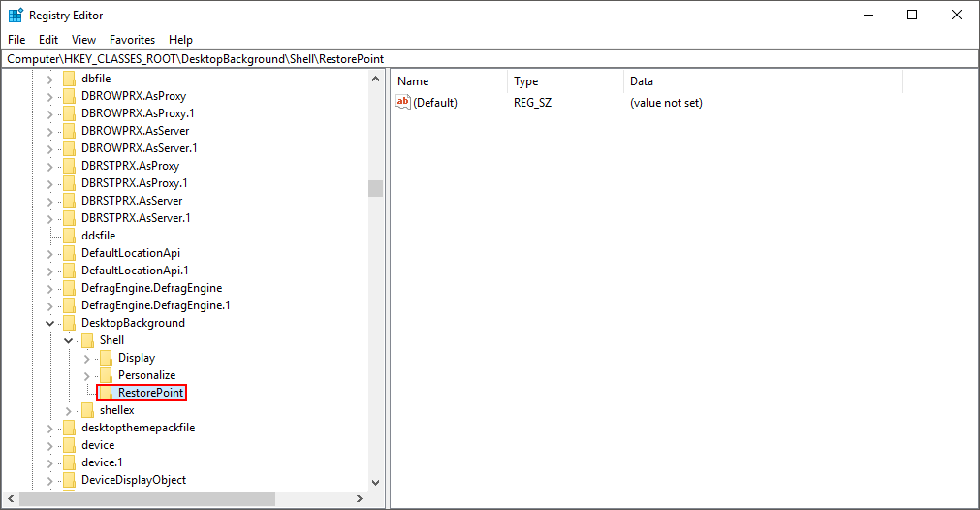Click the device folder icon
The width and height of the screenshot is (980, 510).
click(70, 446)
